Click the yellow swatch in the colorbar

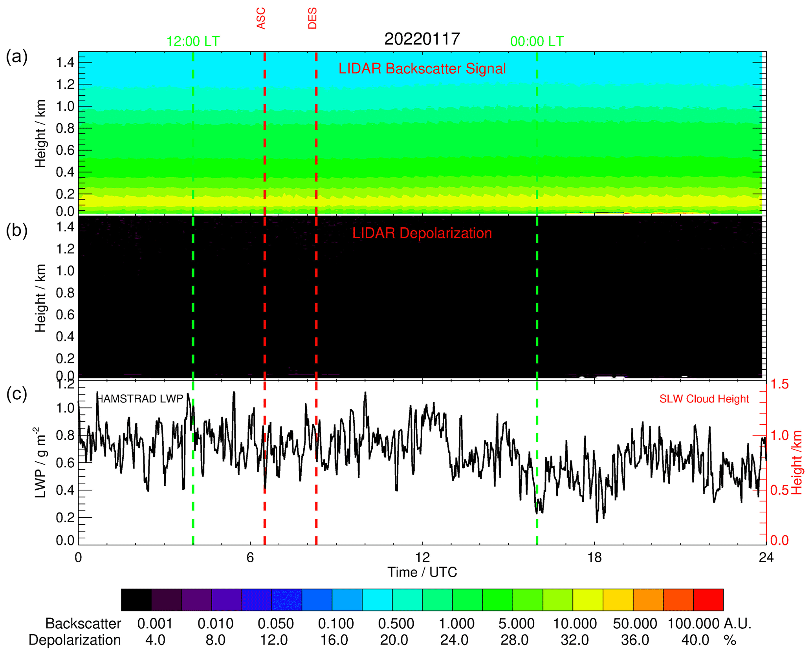pos(588,600)
